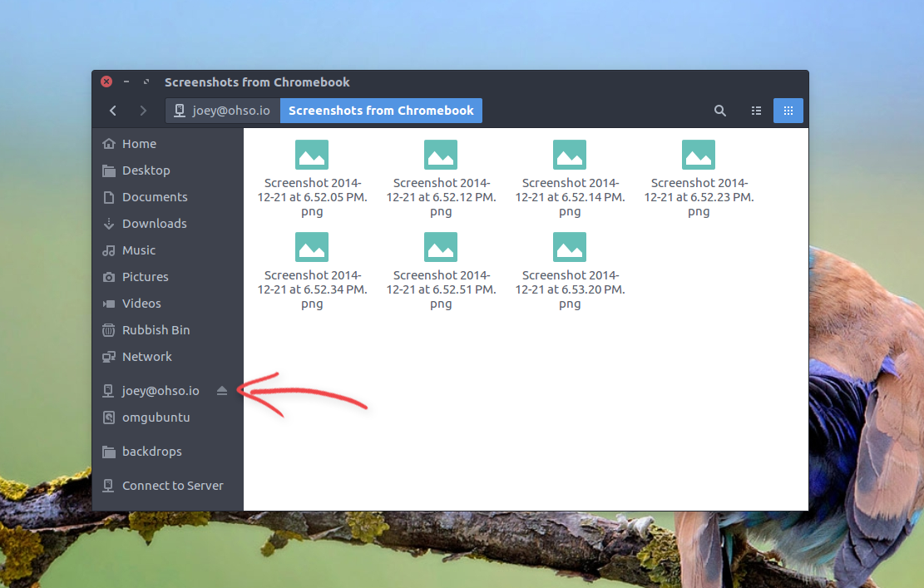Eject the joey@ohso.io mount

pyautogui.click(x=222, y=391)
